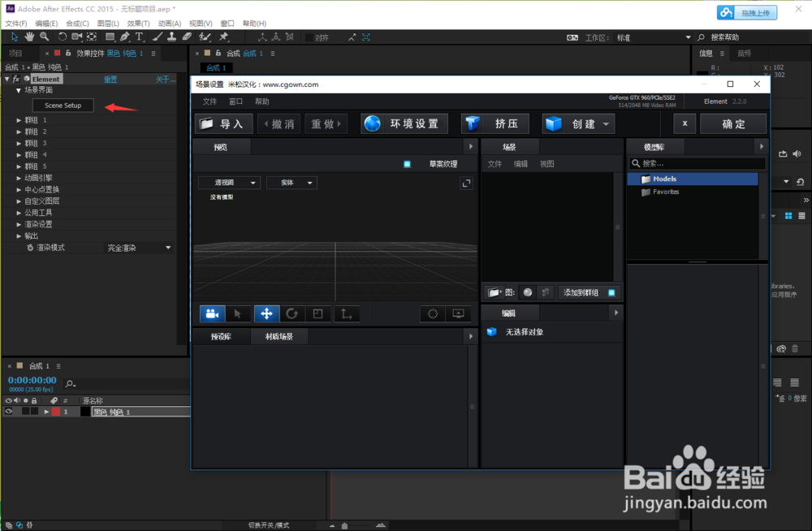The width and height of the screenshot is (812, 531).
Task: Select the Brush tool
Action: pos(158,37)
